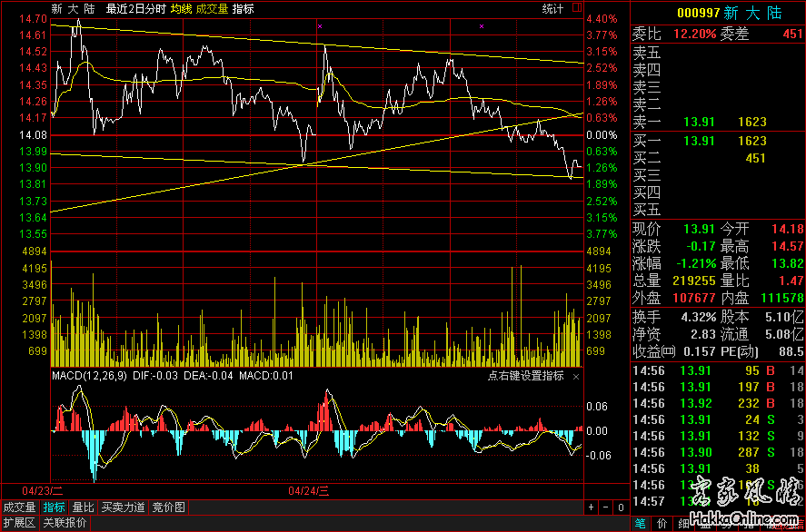Click 最近2日分时 period selector

[x=135, y=8]
